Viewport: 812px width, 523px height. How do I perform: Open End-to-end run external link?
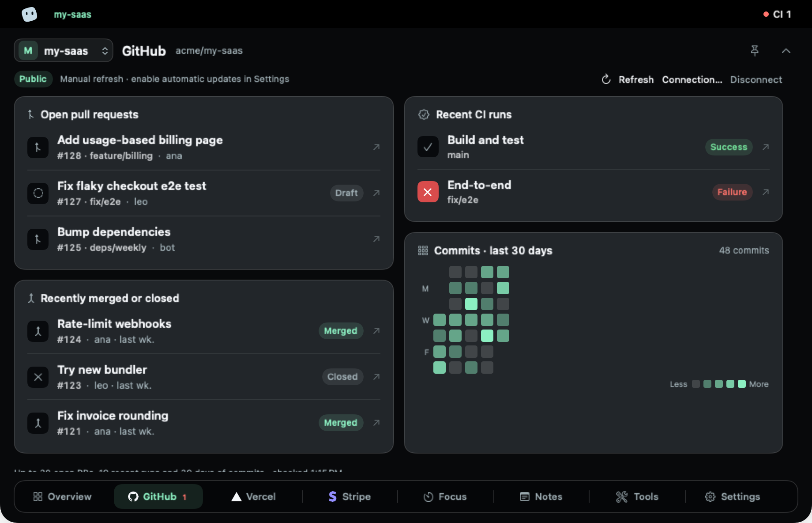(766, 192)
